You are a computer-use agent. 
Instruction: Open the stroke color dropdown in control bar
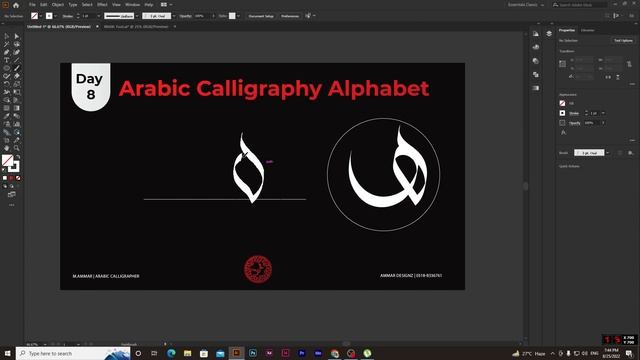(55, 16)
